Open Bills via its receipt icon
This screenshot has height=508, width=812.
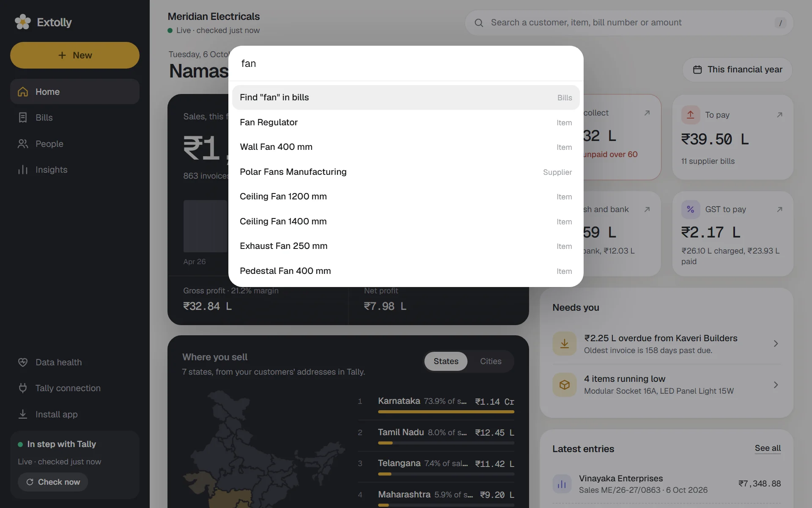coord(23,118)
